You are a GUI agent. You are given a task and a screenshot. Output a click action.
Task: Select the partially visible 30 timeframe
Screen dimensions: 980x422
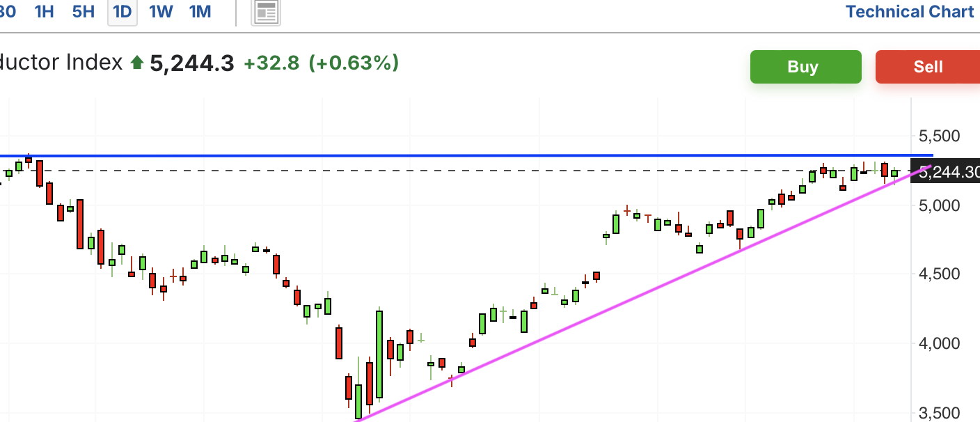[8, 12]
